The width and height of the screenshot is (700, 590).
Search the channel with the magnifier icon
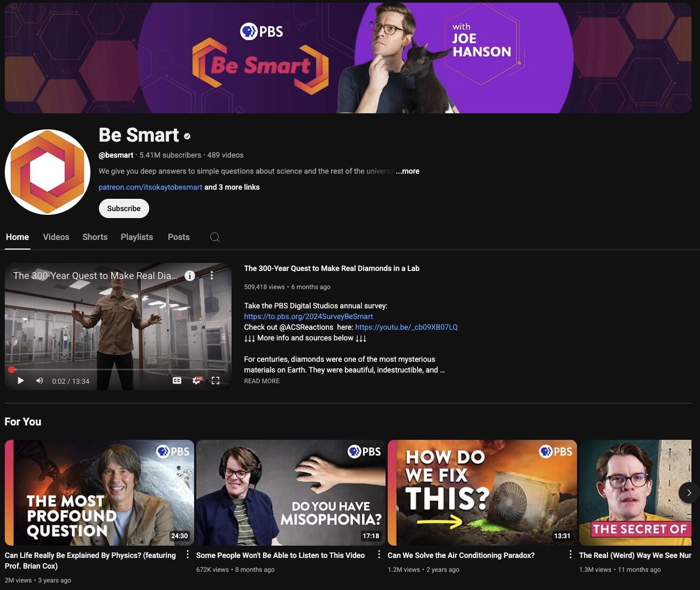(x=214, y=237)
